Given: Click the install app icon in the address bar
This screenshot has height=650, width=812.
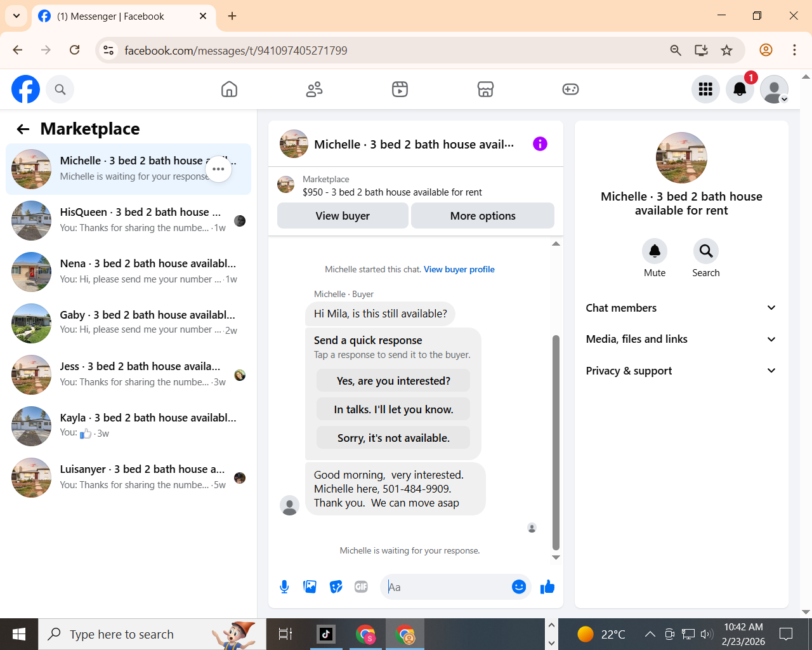Looking at the screenshot, I should tap(701, 50).
